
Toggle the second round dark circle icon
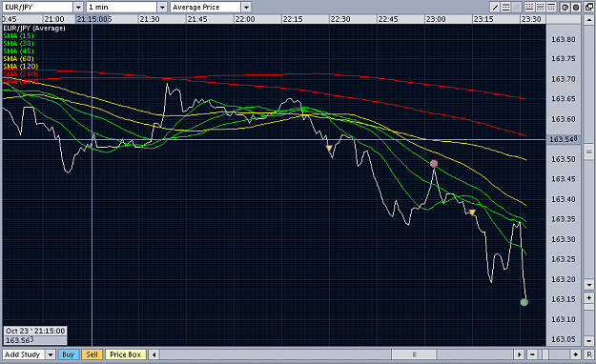576,8
